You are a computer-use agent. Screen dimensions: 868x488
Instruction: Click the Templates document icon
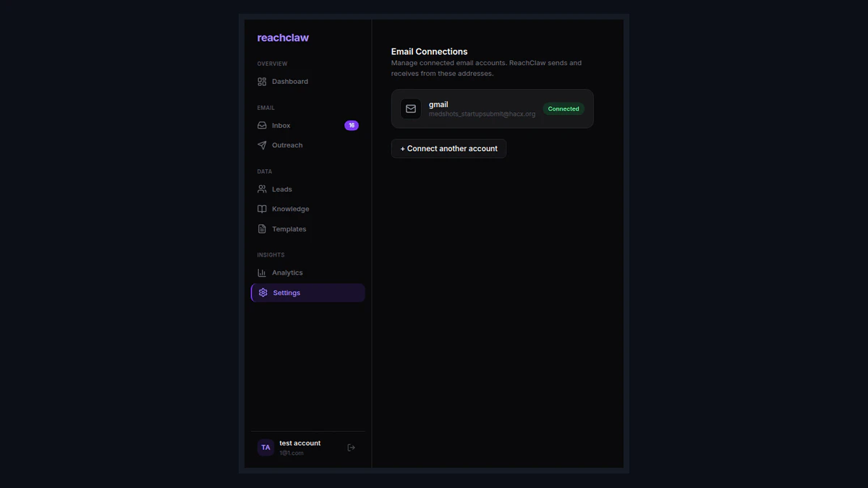click(261, 228)
